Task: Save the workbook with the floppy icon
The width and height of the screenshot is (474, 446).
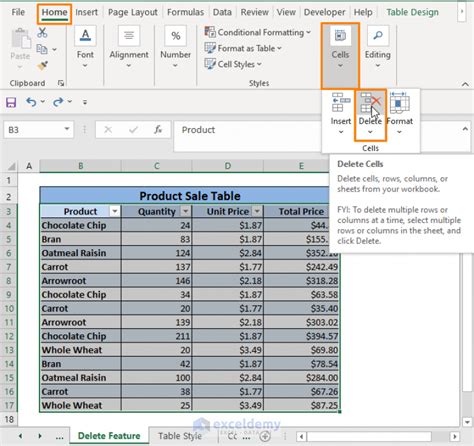Action: pyautogui.click(x=11, y=102)
